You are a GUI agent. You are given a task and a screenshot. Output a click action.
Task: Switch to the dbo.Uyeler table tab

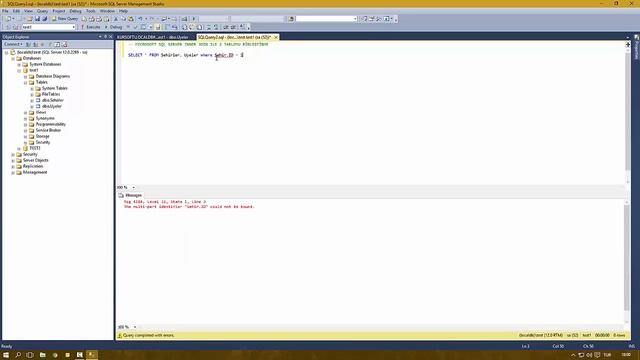(x=153, y=37)
